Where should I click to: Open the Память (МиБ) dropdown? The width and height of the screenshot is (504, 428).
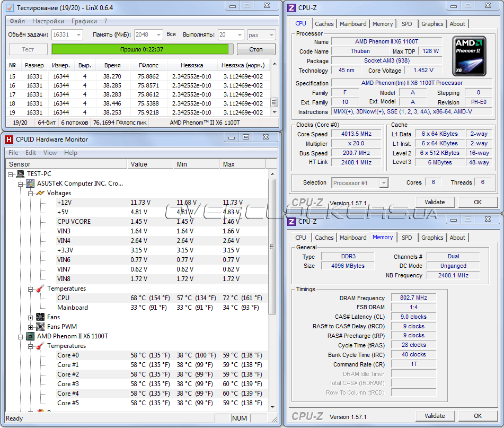pyautogui.click(x=157, y=34)
